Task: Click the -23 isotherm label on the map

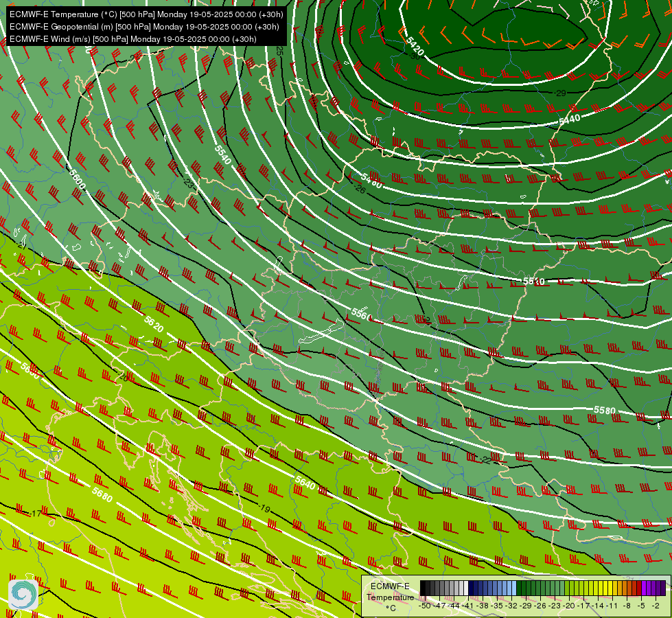Action: point(187,183)
